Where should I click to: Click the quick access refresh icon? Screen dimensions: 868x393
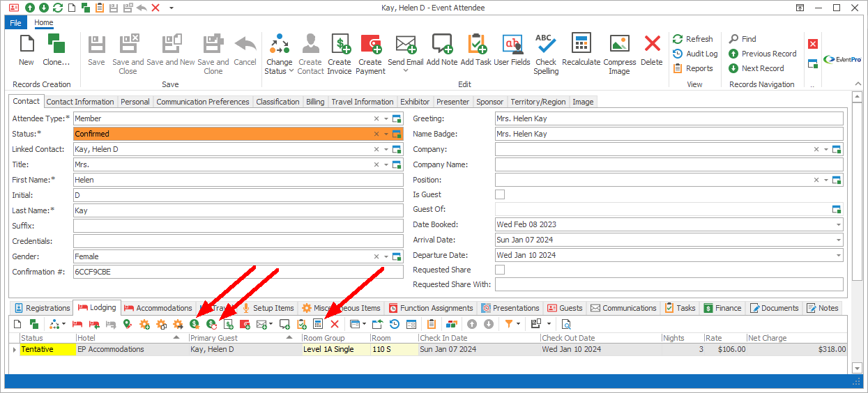tap(58, 8)
